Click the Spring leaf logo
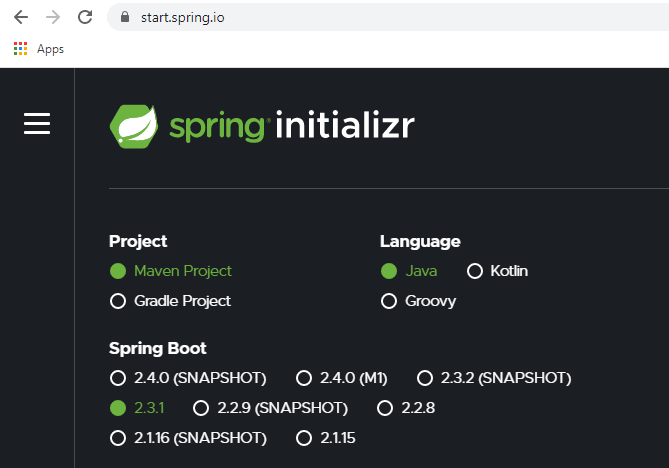 (134, 126)
